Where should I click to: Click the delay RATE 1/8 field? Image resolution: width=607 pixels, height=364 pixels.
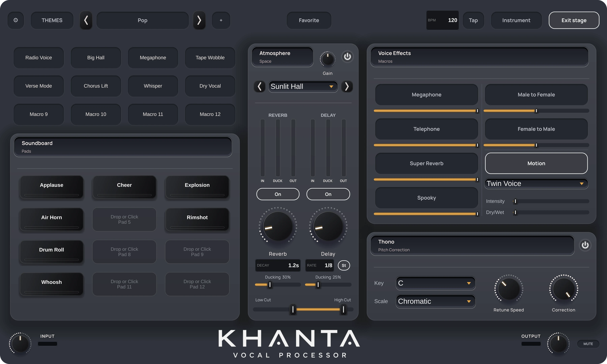click(320, 265)
